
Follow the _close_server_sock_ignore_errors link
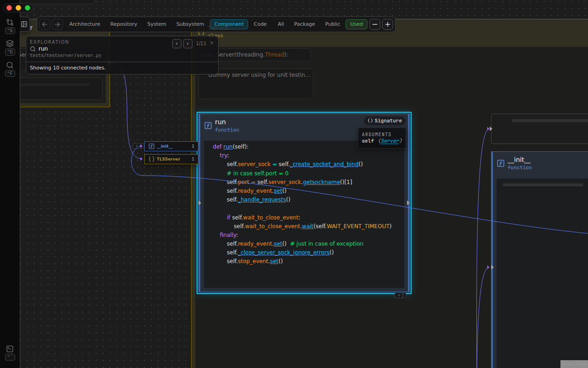click(x=283, y=252)
